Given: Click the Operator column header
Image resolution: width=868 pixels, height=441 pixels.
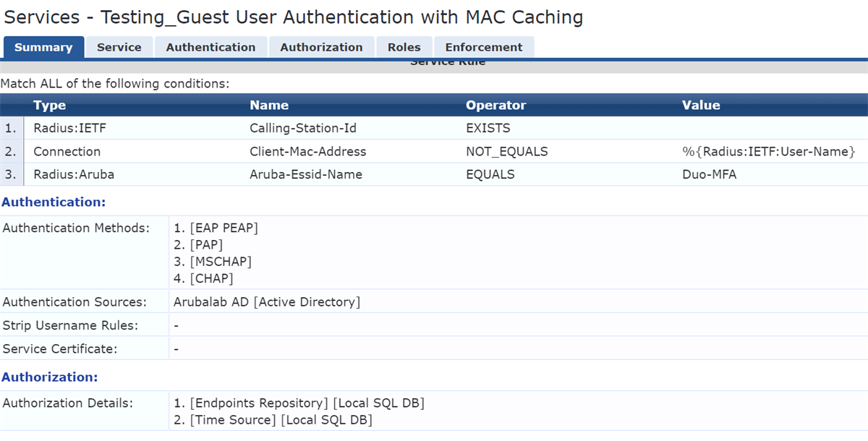Looking at the screenshot, I should (x=495, y=106).
